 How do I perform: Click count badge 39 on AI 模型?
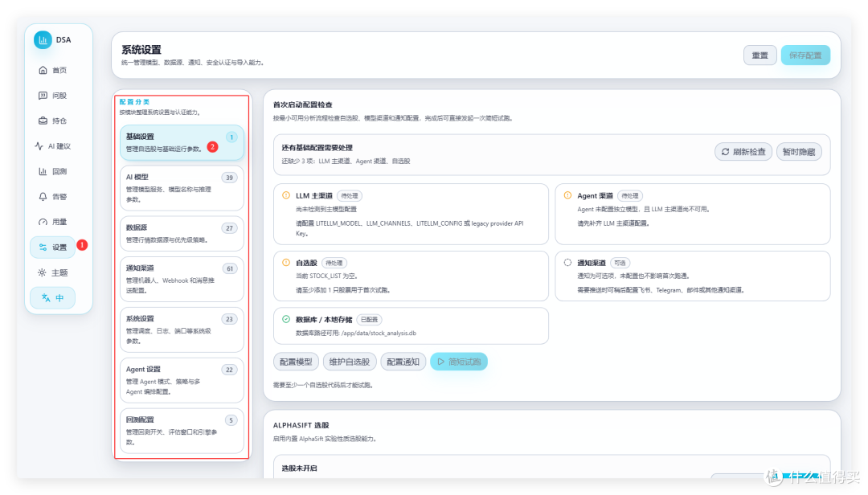[229, 177]
